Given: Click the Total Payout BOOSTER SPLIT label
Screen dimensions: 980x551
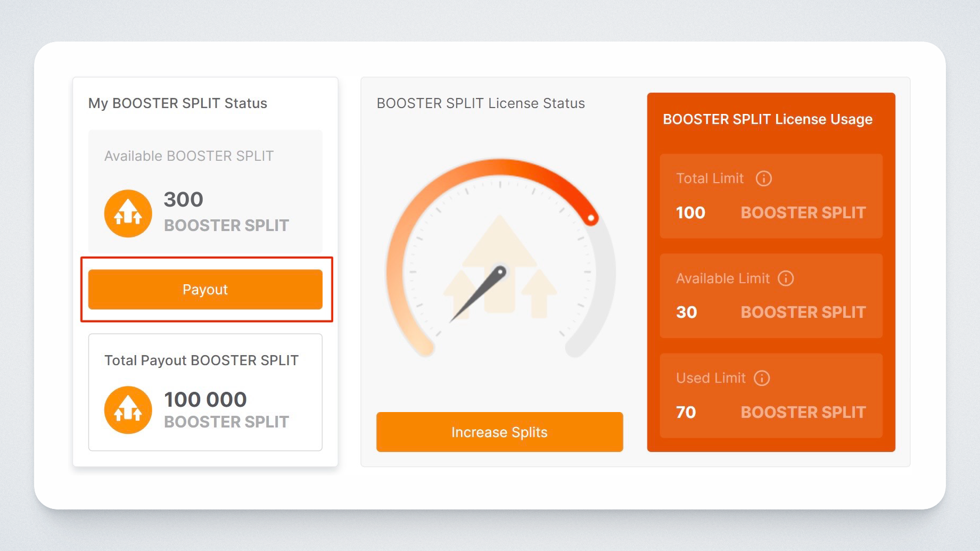Looking at the screenshot, I should 201,360.
